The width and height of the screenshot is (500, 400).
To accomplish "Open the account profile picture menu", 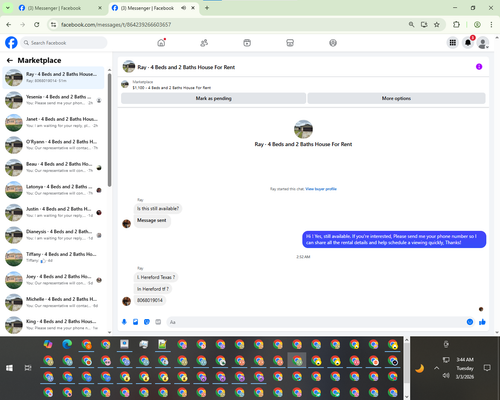I will 483,43.
